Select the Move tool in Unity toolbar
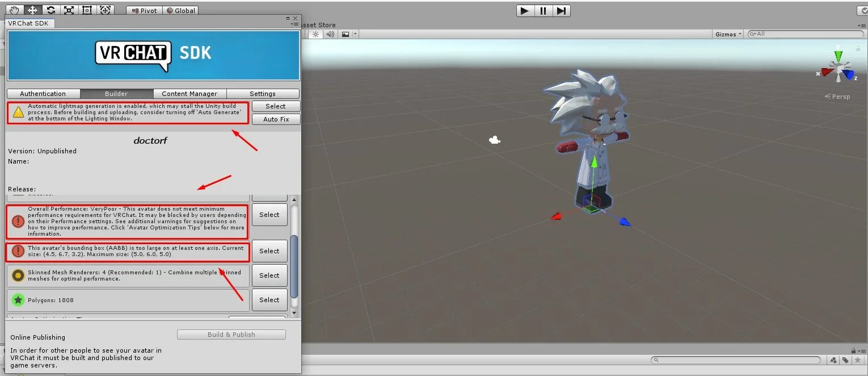 coord(32,10)
